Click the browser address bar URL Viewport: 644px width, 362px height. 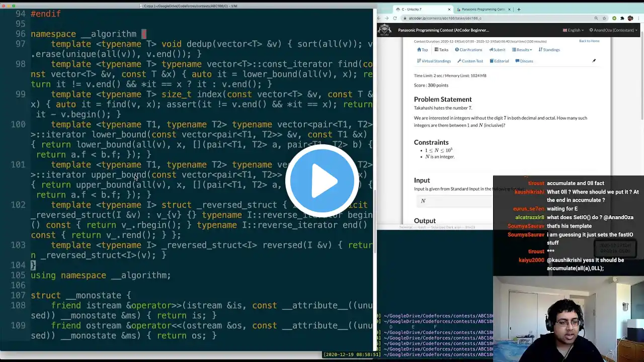445,18
